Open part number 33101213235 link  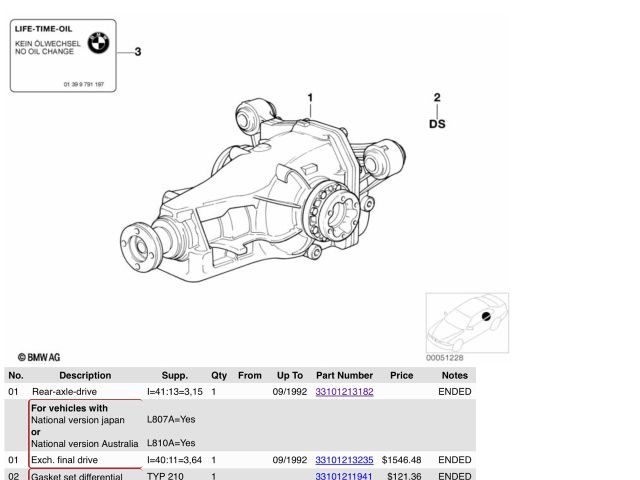[x=344, y=460]
